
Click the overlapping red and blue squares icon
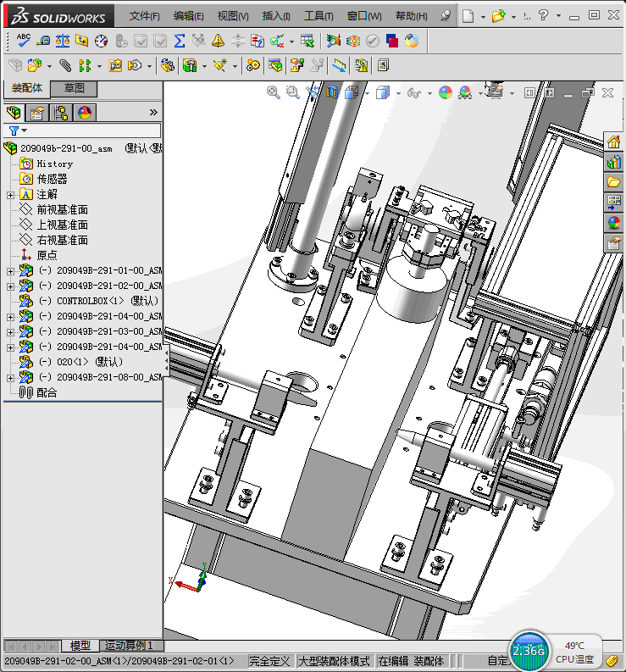(392, 41)
